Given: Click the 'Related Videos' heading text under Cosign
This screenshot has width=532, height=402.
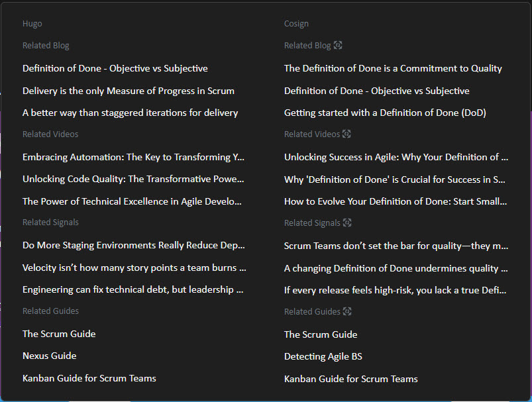Looking at the screenshot, I should click(312, 134).
